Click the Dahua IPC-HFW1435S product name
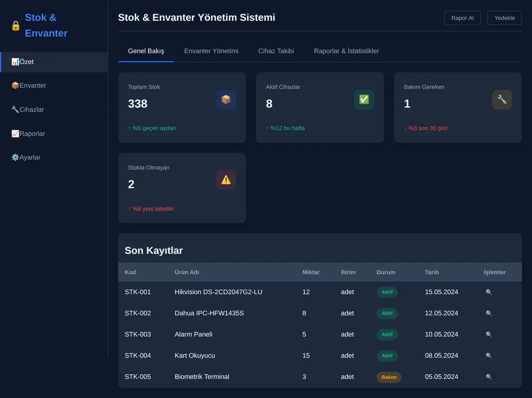 [209, 313]
